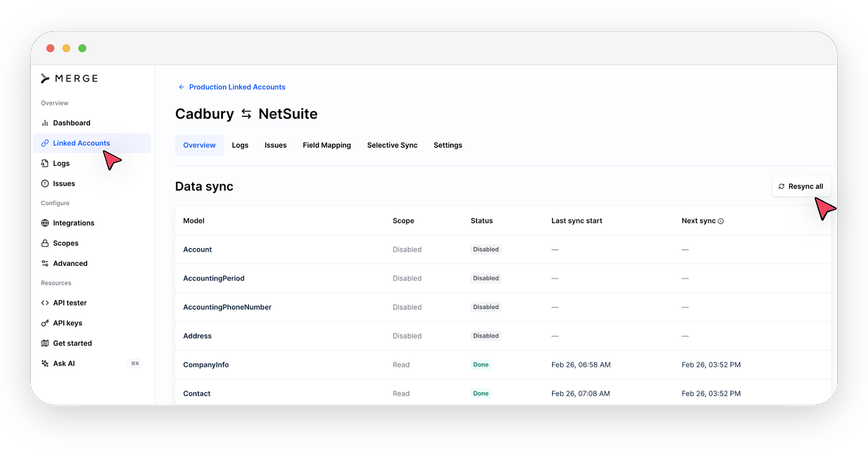
Task: Click the AccountingPhoneNumber model name
Action: (x=227, y=307)
